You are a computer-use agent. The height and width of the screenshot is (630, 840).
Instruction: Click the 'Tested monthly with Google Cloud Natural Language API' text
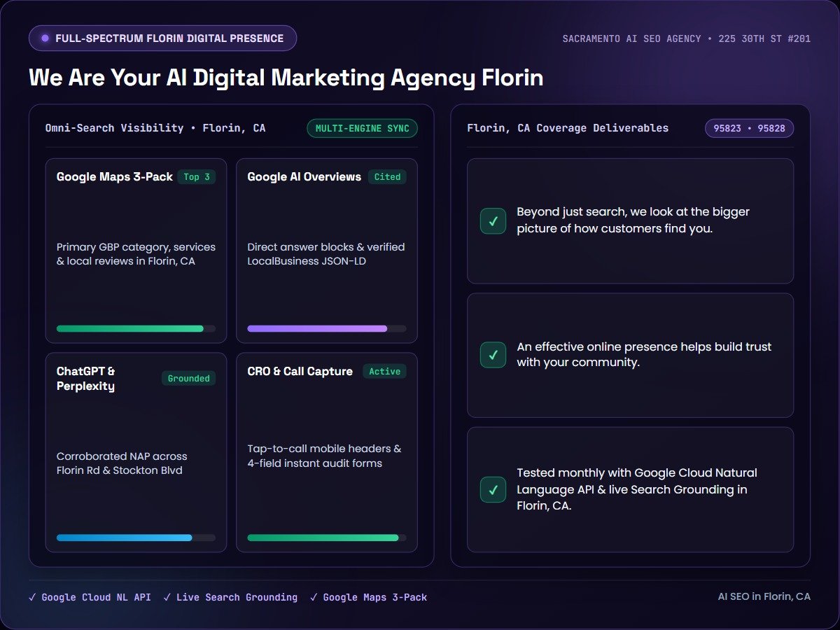pyautogui.click(x=637, y=489)
